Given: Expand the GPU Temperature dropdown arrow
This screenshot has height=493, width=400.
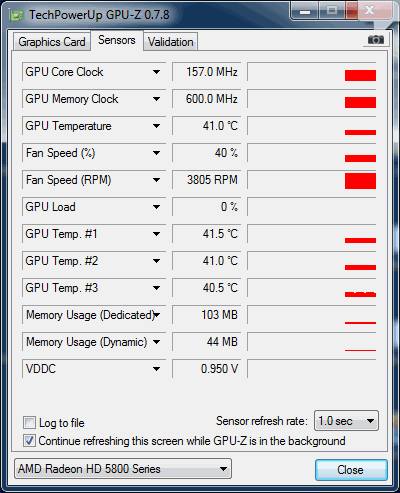Looking at the screenshot, I should point(156,126).
